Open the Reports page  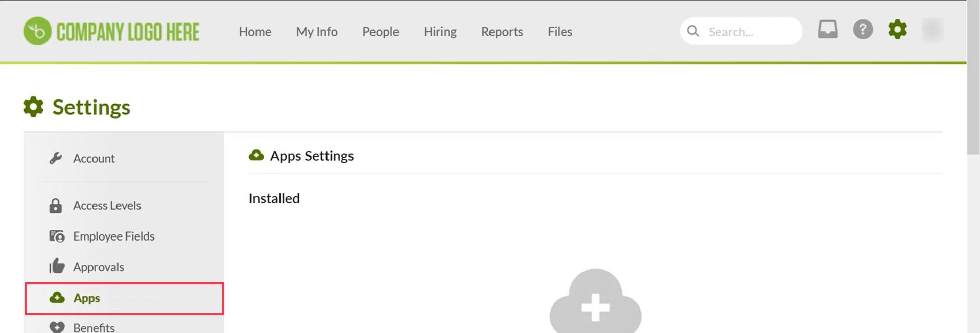502,32
